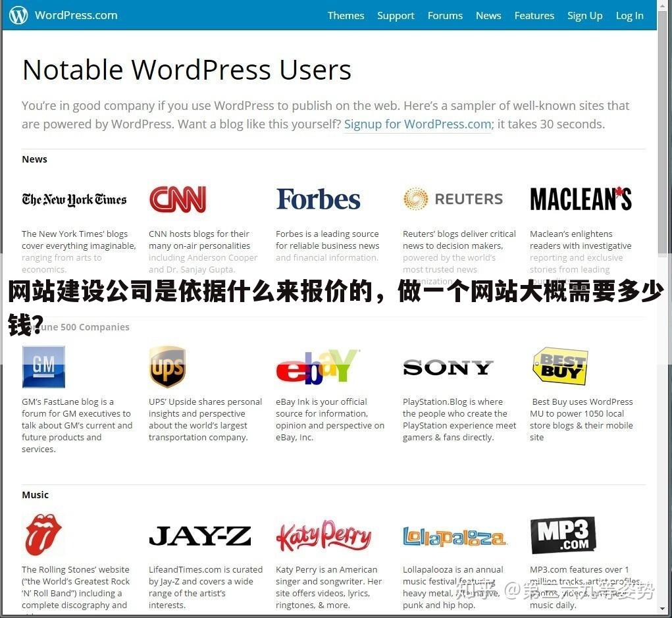Click the Reuters logo
The image size is (672, 618).
(453, 199)
